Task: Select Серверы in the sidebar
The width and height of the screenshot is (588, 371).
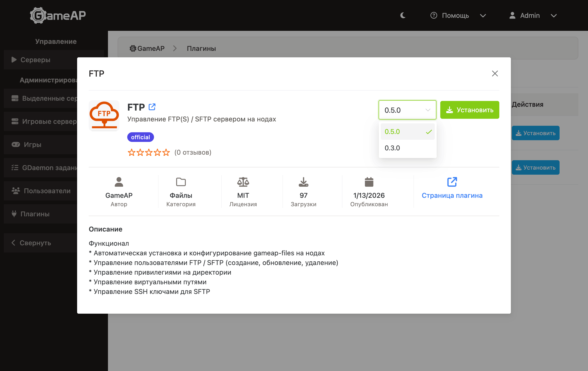Action: click(x=36, y=60)
